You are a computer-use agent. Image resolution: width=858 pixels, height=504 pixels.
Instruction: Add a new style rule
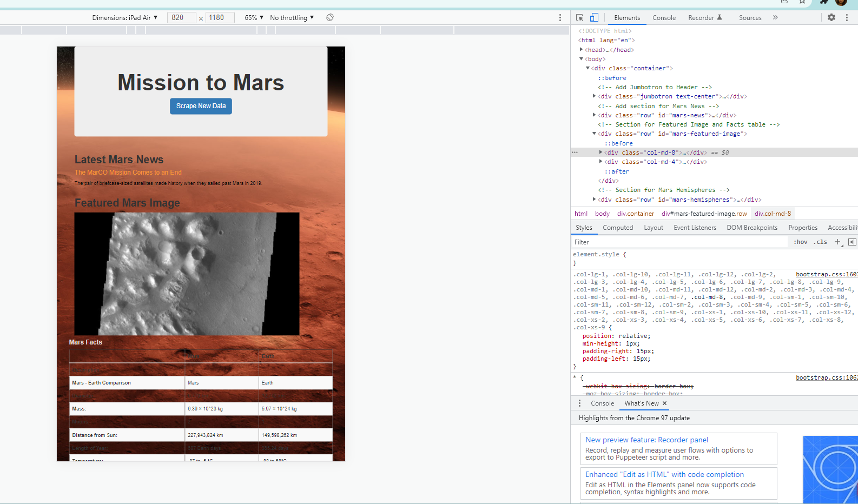click(838, 242)
